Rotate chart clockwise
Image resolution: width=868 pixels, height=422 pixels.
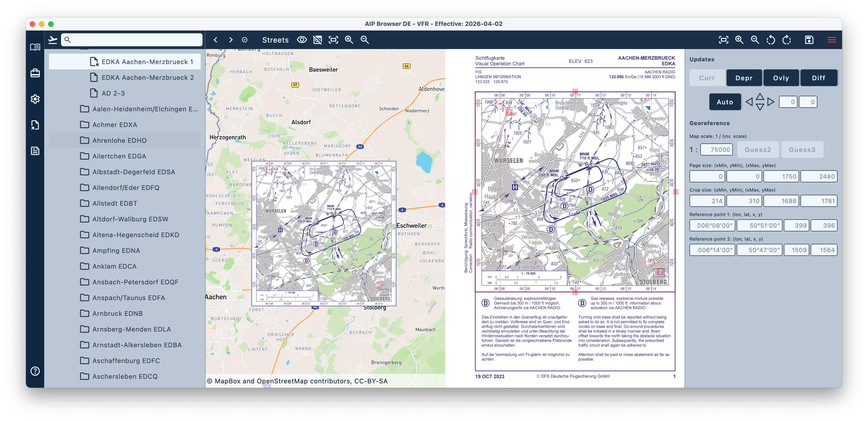(x=787, y=40)
